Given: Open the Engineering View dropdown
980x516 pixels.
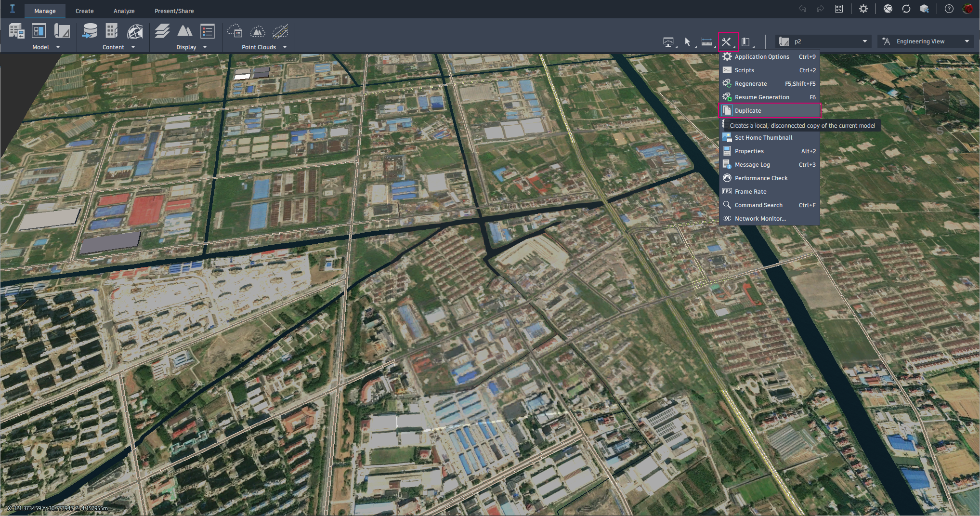Looking at the screenshot, I should (x=925, y=41).
